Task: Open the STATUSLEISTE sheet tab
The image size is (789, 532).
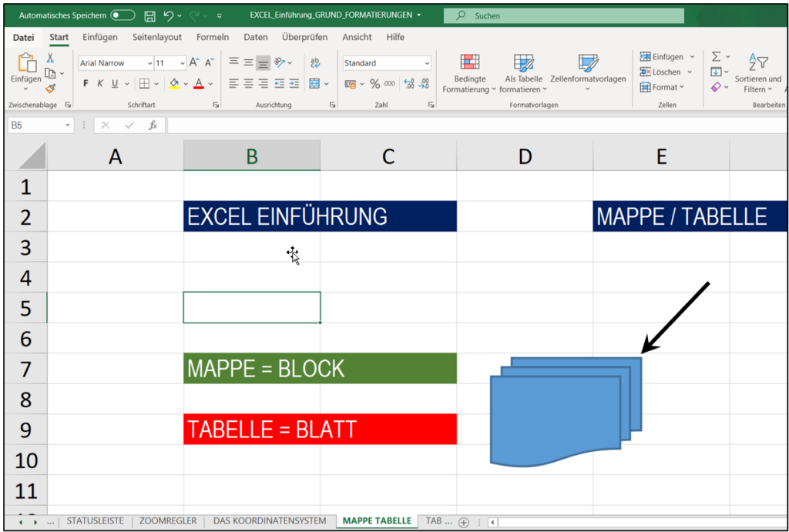Action: 95,521
